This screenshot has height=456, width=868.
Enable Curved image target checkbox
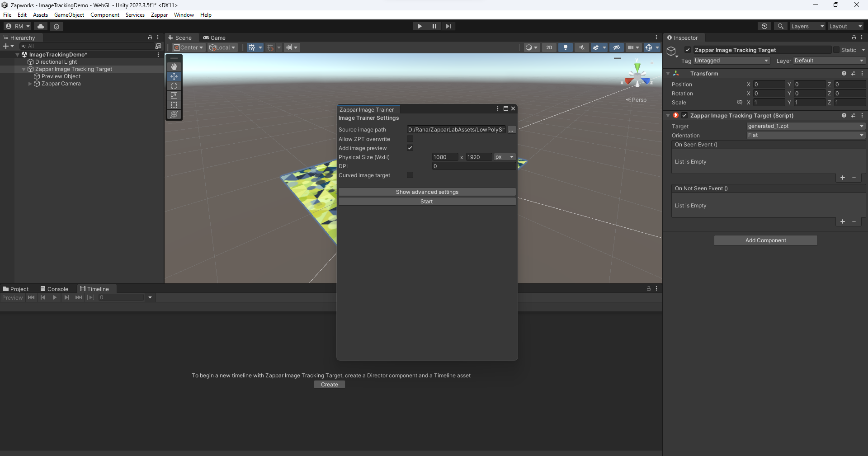pyautogui.click(x=410, y=175)
